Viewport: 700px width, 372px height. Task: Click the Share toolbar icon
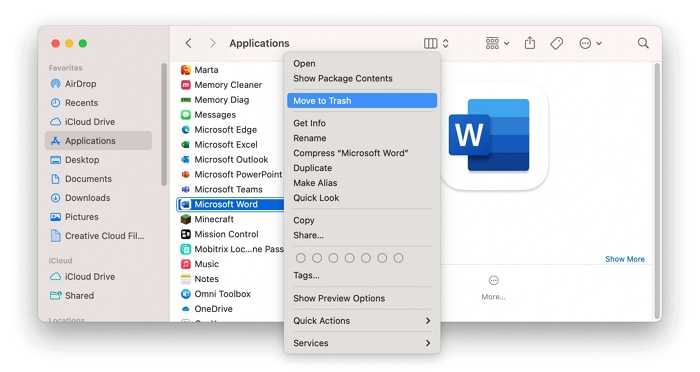point(530,43)
